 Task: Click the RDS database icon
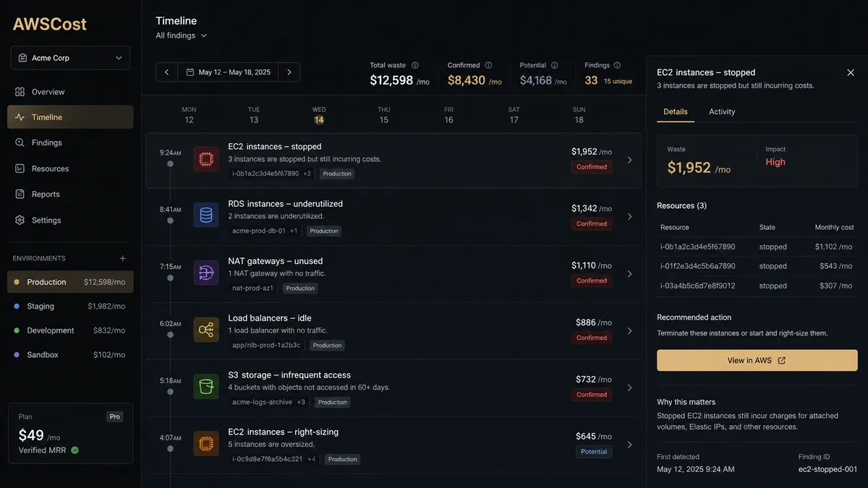click(206, 215)
